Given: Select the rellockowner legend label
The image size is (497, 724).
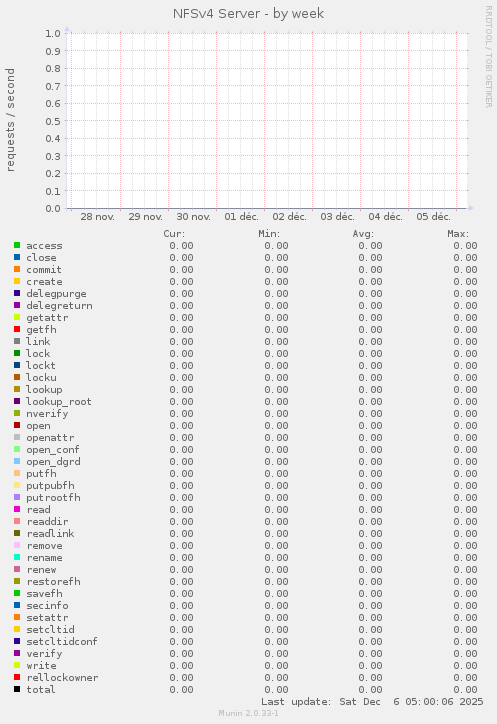Looking at the screenshot, I should tap(62, 678).
